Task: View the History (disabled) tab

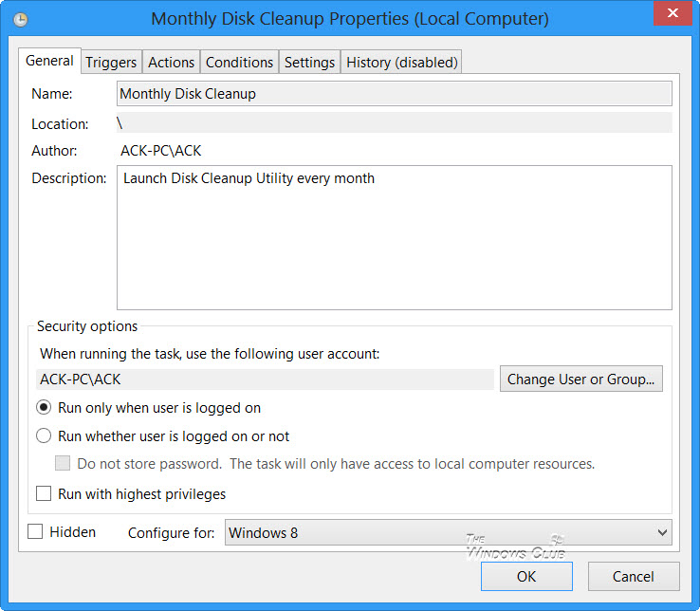Action: 402,63
